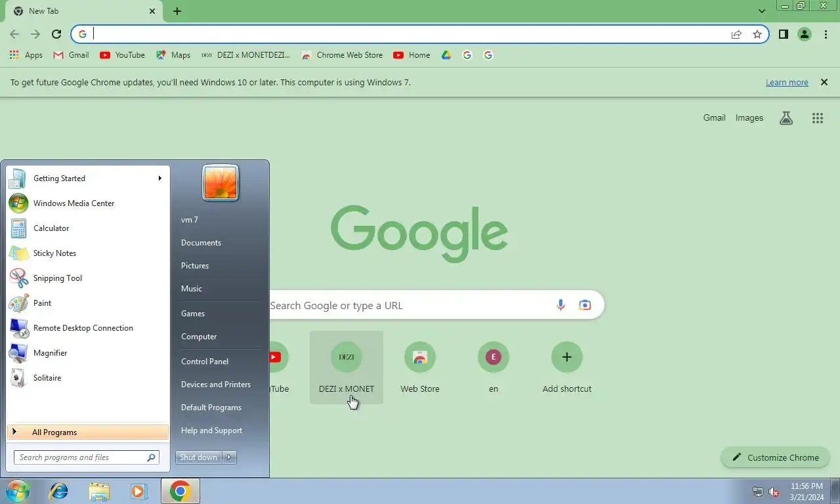840x504 pixels.
Task: Open Games in Start menu
Action: click(x=193, y=313)
